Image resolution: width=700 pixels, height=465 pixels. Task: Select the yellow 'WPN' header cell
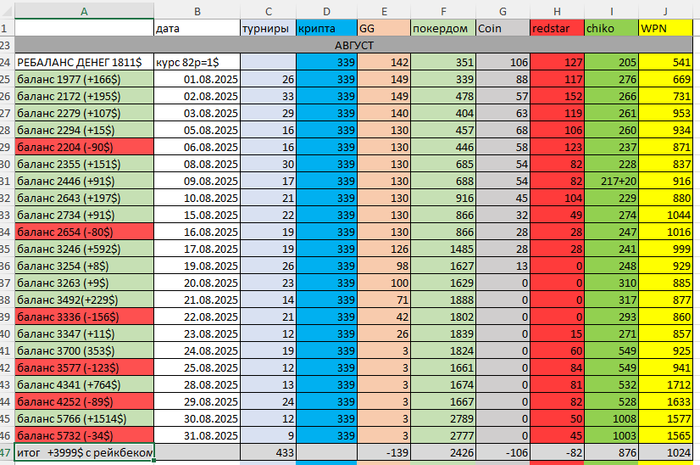665,28
